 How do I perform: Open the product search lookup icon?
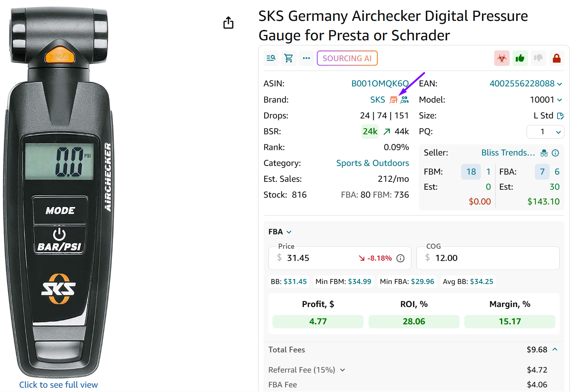[x=271, y=58]
